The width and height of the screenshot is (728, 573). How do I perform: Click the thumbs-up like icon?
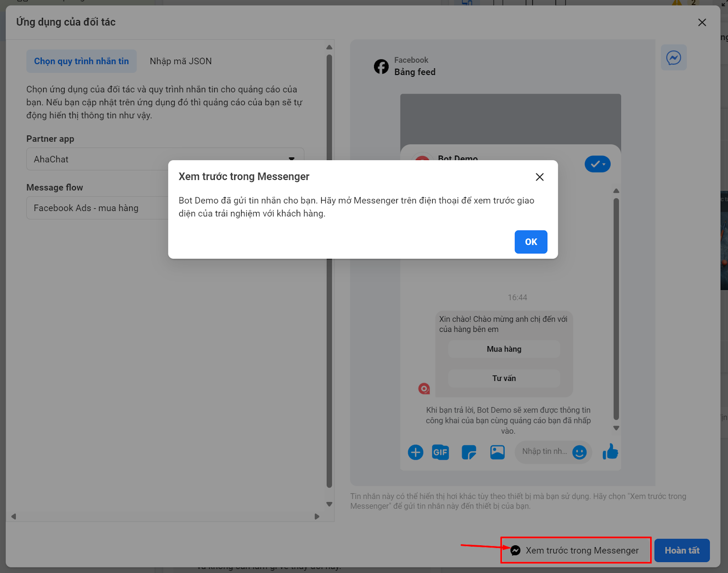pyautogui.click(x=610, y=452)
